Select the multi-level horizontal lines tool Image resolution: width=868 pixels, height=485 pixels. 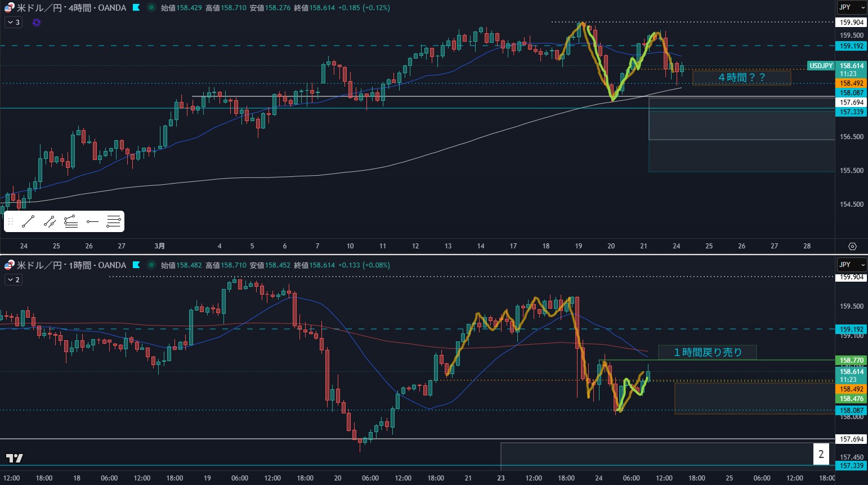tap(114, 222)
